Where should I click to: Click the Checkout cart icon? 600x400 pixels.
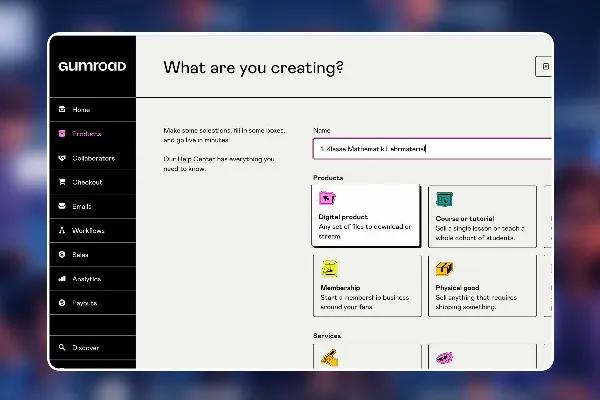62,182
